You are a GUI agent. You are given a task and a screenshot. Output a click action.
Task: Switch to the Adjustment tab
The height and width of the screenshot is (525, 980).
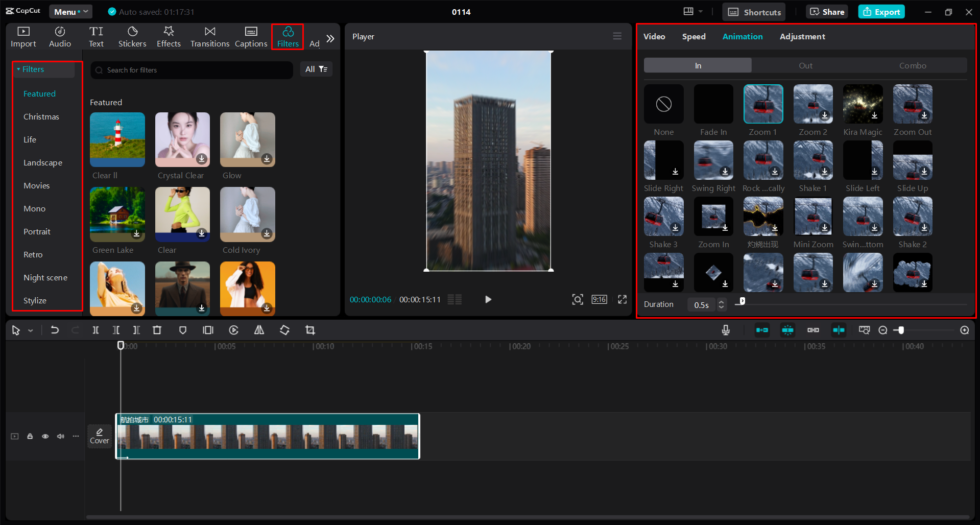pos(802,36)
